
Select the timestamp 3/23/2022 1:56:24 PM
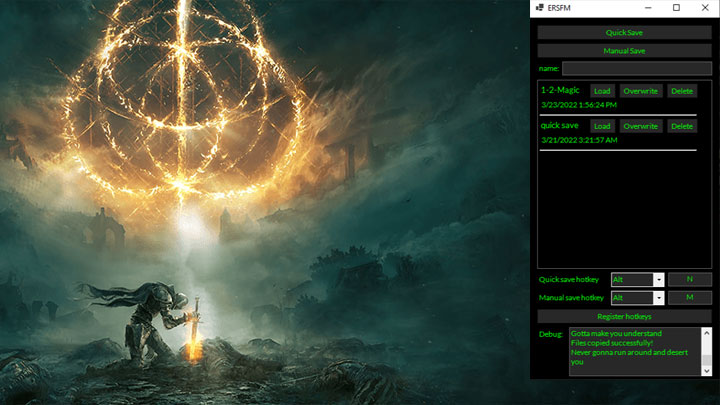point(579,105)
